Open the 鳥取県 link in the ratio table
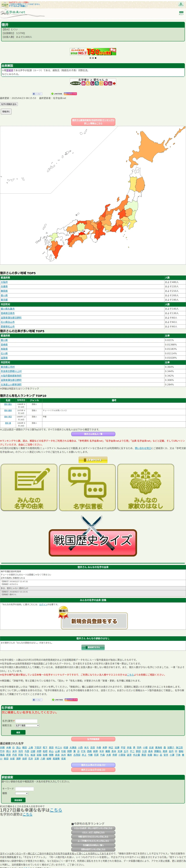Screen dimensions: 186x868 pos(4,349)
